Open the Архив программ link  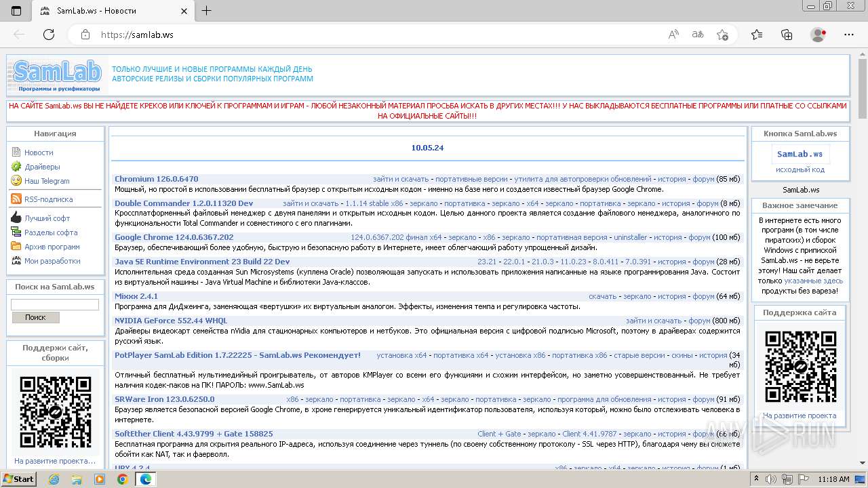click(52, 247)
